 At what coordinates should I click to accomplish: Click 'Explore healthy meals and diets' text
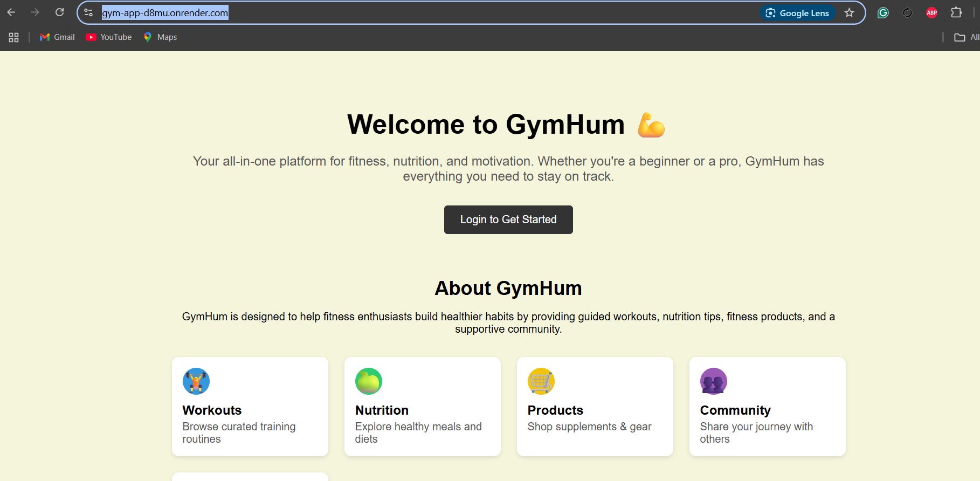(x=418, y=432)
